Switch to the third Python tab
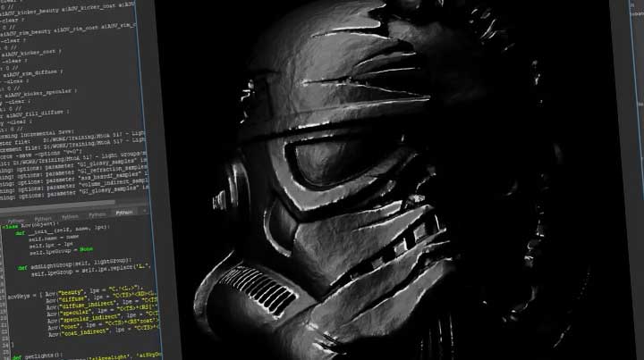Screen dimensions: 644x360 coord(70,216)
